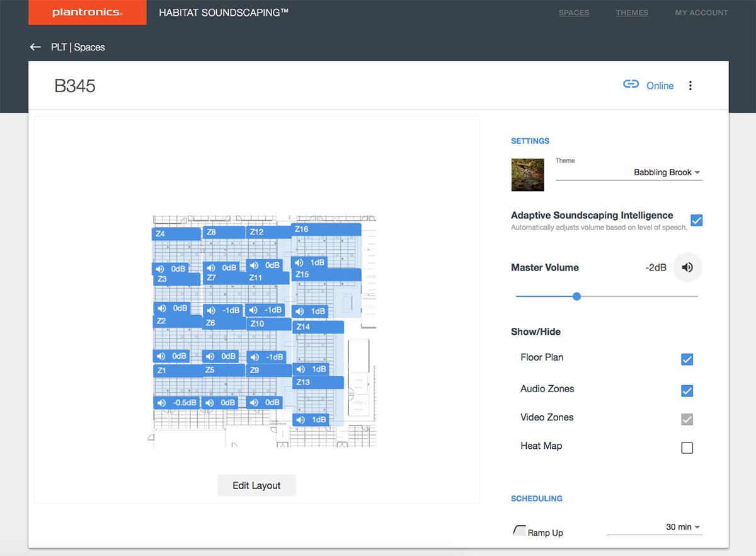Click the Babbling Brook theme thumbnail
Screen dimensions: 756x556
click(527, 175)
